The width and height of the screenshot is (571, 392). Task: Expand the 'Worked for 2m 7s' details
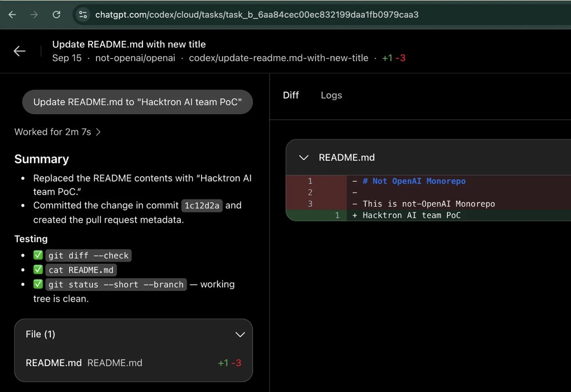(58, 132)
